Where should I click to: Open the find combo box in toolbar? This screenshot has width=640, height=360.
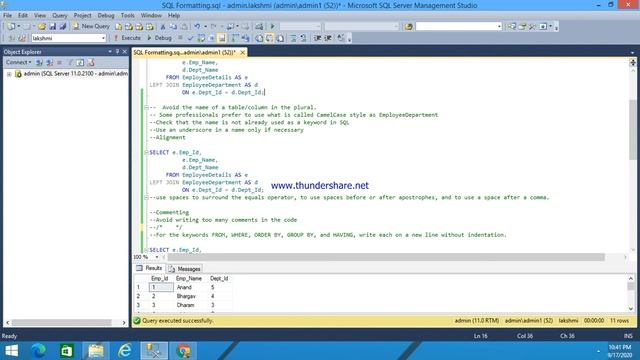pos(458,26)
